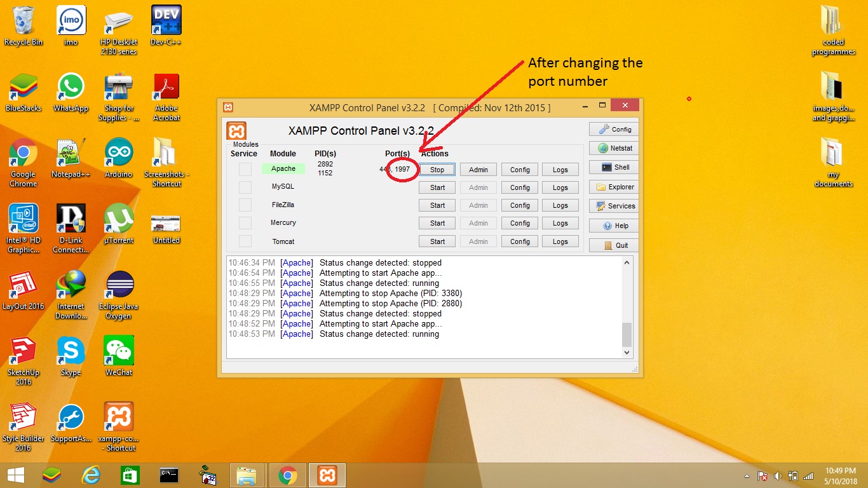Open the Apache Admin page
Screen dimensions: 868x488
pos(478,170)
